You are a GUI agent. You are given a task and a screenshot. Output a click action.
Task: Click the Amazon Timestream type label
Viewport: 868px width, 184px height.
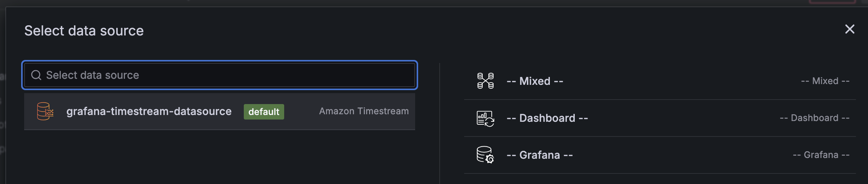(x=364, y=111)
